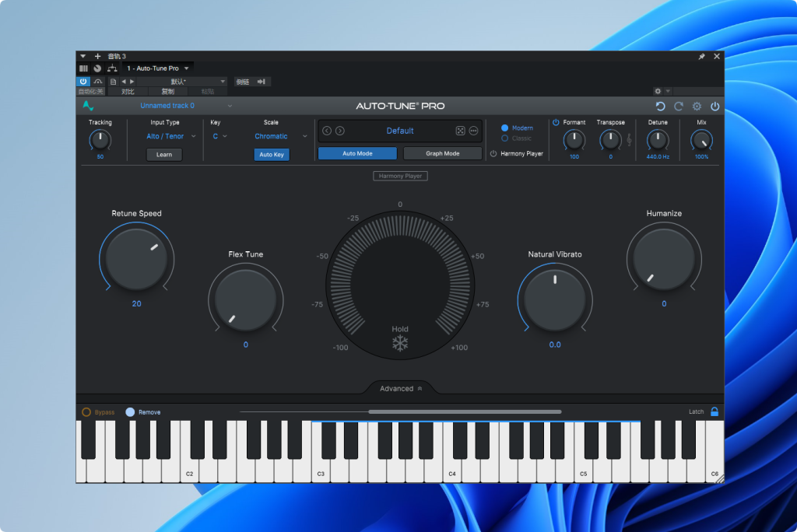The image size is (797, 532).
Task: Click the Tracking knob
Action: [x=100, y=140]
